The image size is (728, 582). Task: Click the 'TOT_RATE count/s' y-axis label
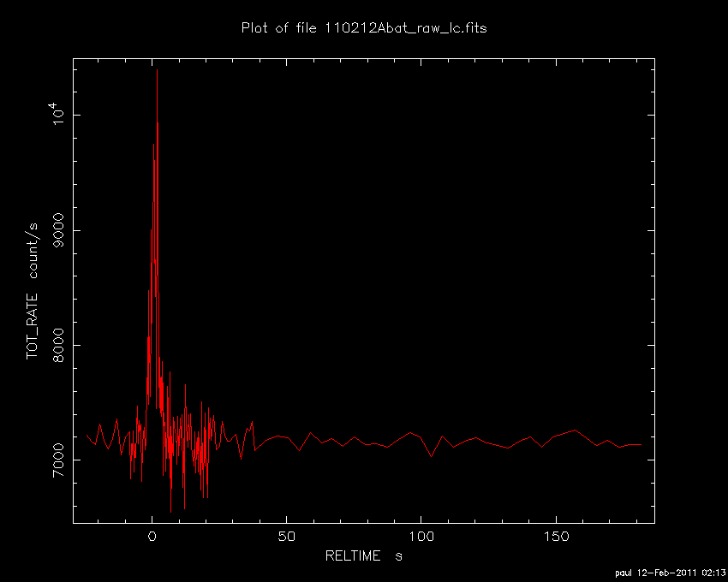point(32,291)
